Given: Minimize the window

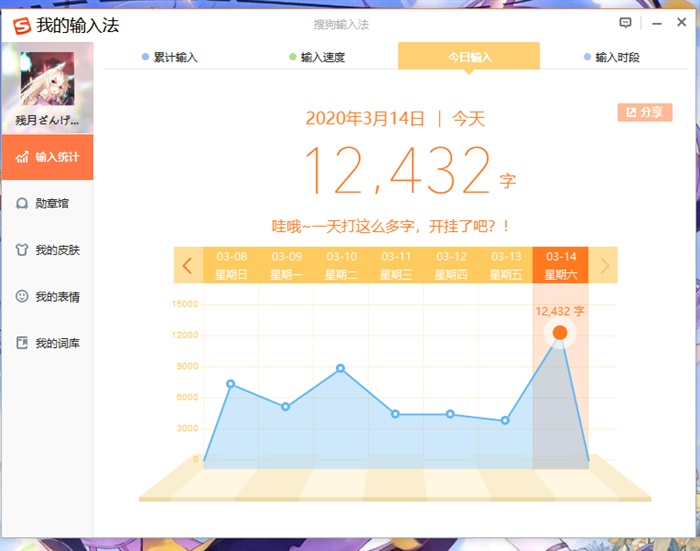Looking at the screenshot, I should [x=657, y=23].
